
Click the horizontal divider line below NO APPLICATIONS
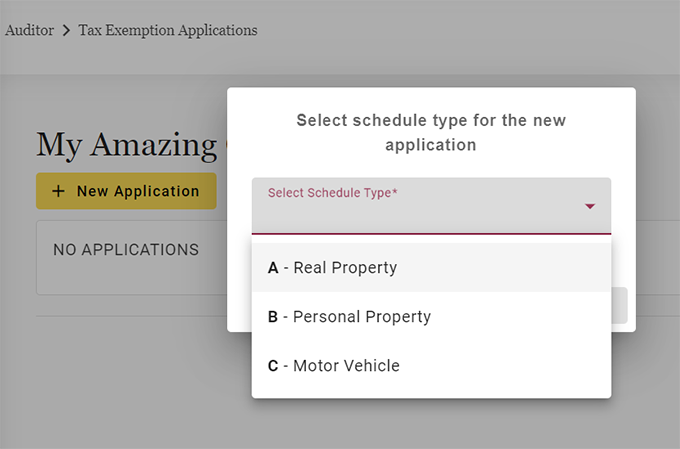click(130, 316)
